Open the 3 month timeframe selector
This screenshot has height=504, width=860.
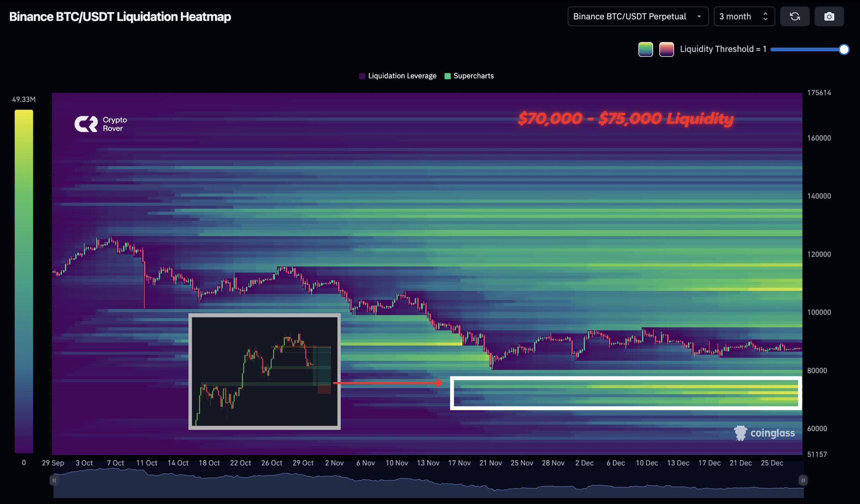pyautogui.click(x=737, y=17)
